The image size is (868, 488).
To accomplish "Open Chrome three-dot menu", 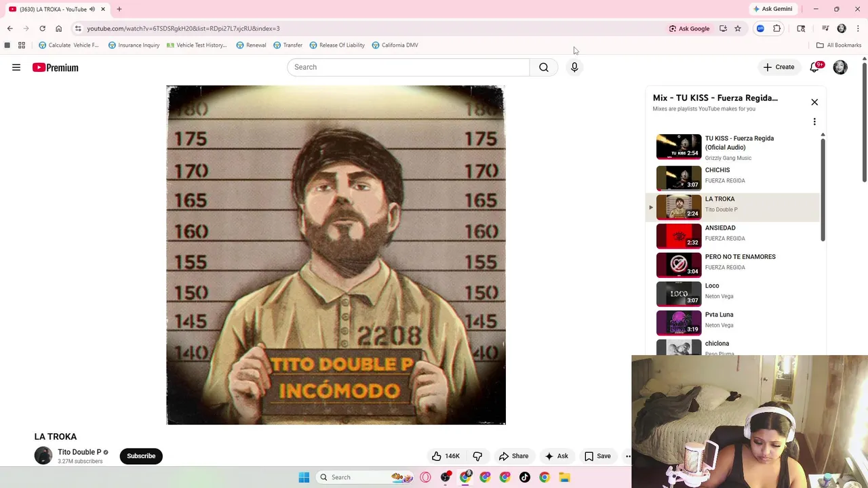I will click(858, 28).
